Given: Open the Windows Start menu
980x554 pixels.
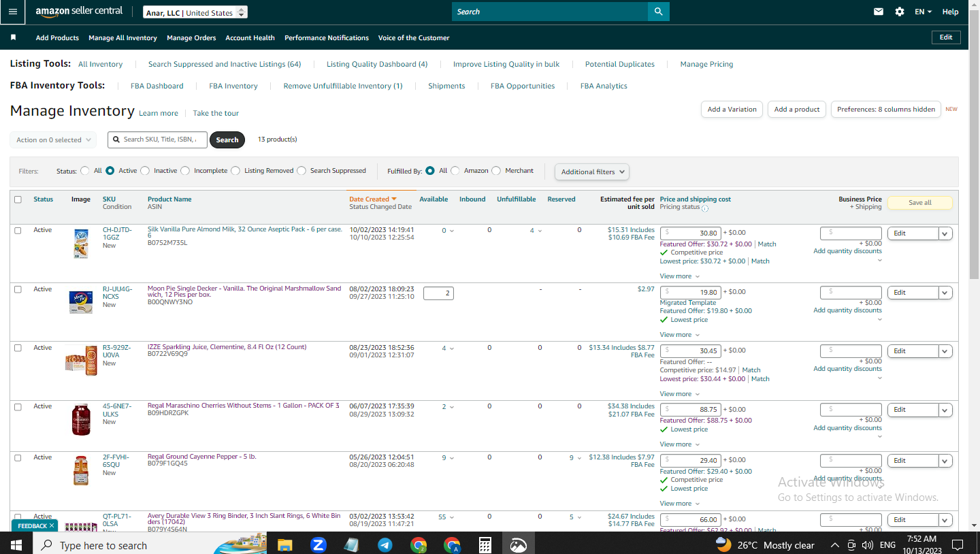Looking at the screenshot, I should point(16,545).
